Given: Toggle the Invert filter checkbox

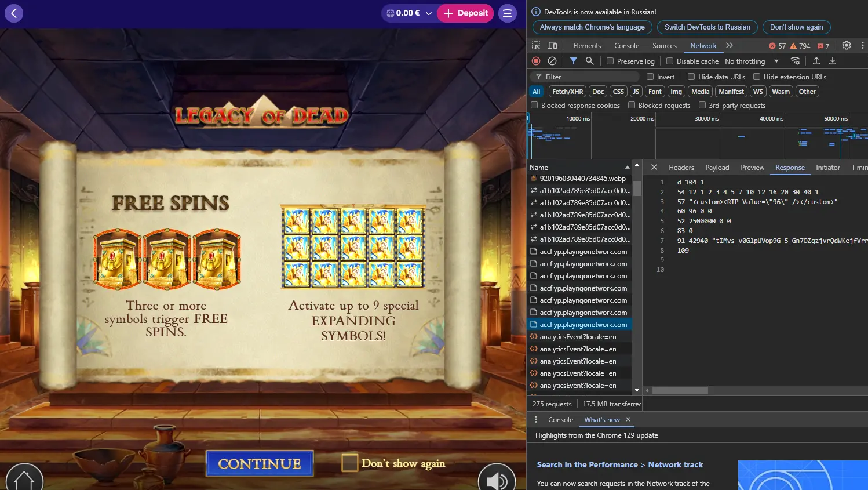Looking at the screenshot, I should click(650, 77).
